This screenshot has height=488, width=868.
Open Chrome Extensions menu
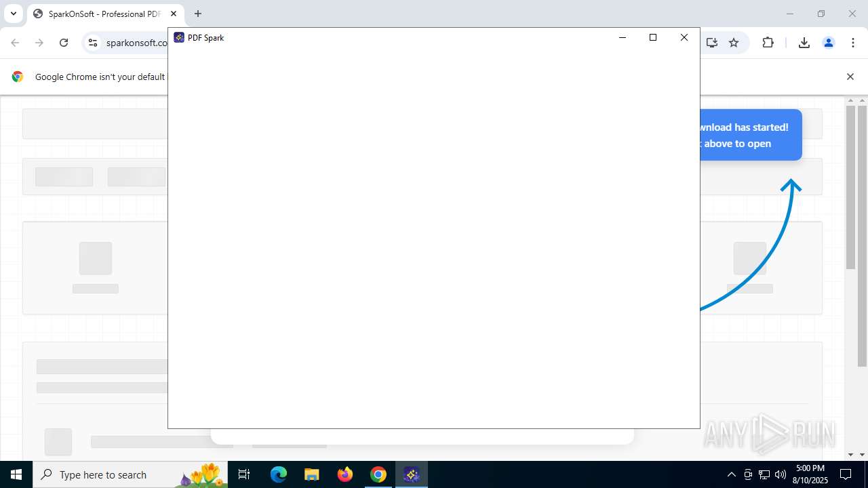click(x=768, y=43)
